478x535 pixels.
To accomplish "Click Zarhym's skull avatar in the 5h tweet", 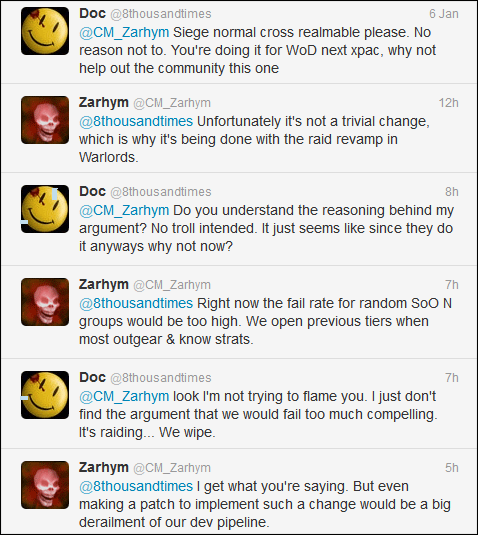I will (45, 485).
